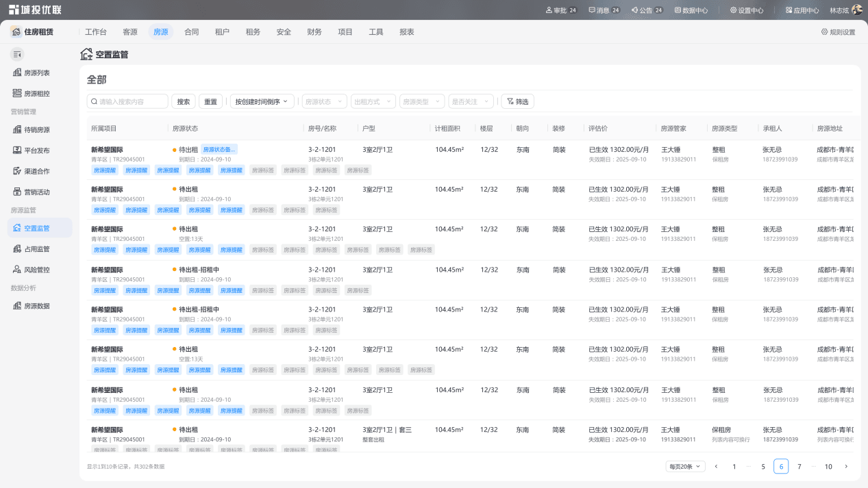Click the user avatar for 林志炫
Viewport: 868px width, 488px height.
(x=856, y=10)
